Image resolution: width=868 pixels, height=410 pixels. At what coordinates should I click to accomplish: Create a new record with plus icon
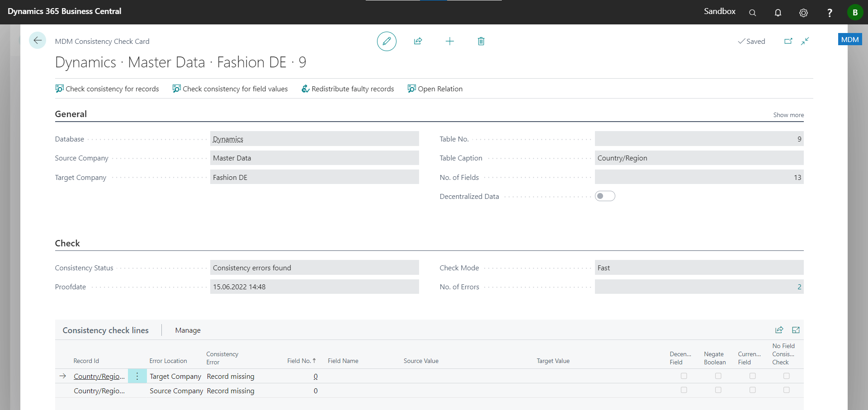449,41
